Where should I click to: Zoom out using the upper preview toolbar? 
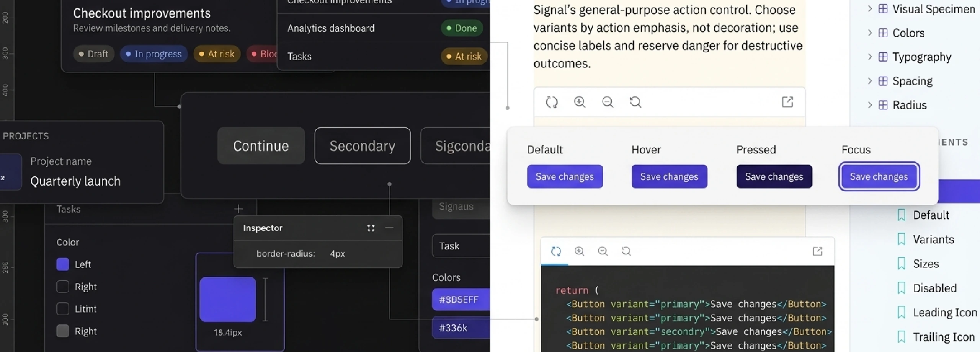608,102
